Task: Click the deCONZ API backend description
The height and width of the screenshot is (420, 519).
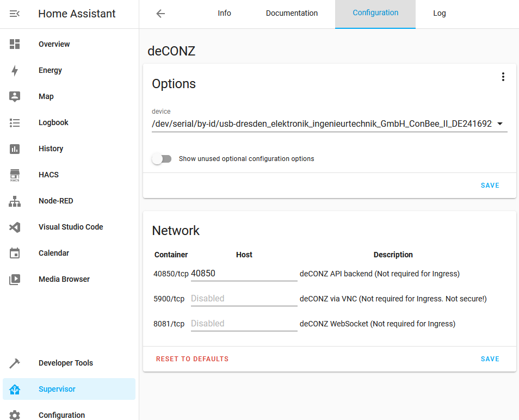Action: (x=380, y=274)
